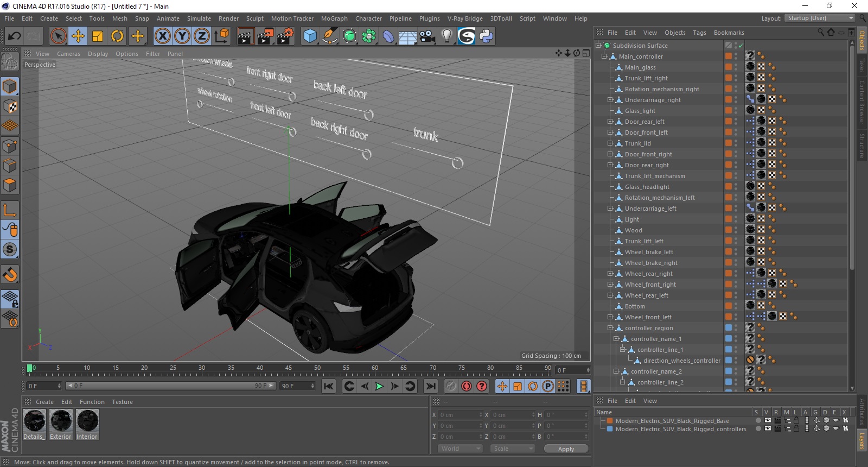Viewport: 868px width, 467px height.
Task: Add a Cube primitive object
Action: click(x=310, y=36)
